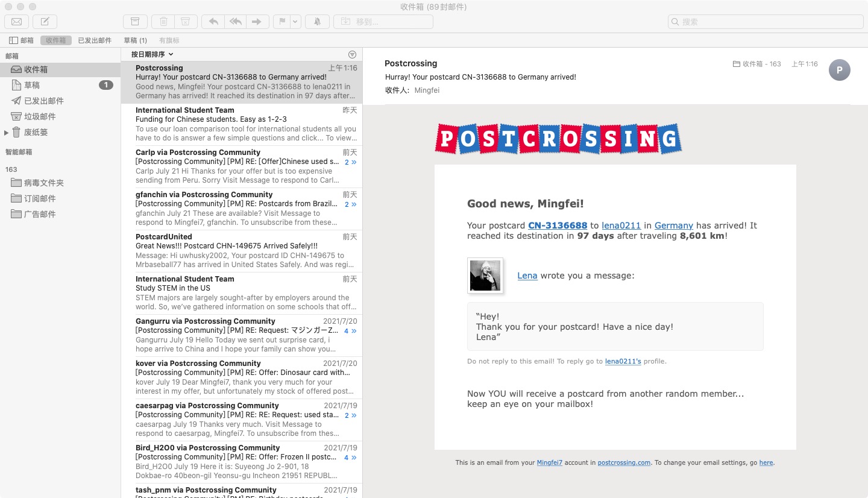This screenshot has height=498, width=868.
Task: Follow the Germany link
Action: pyautogui.click(x=673, y=225)
